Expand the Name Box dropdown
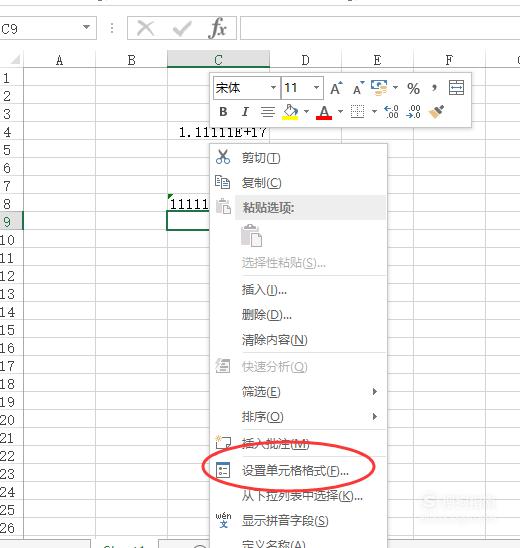This screenshot has width=520, height=548. pos(86,27)
